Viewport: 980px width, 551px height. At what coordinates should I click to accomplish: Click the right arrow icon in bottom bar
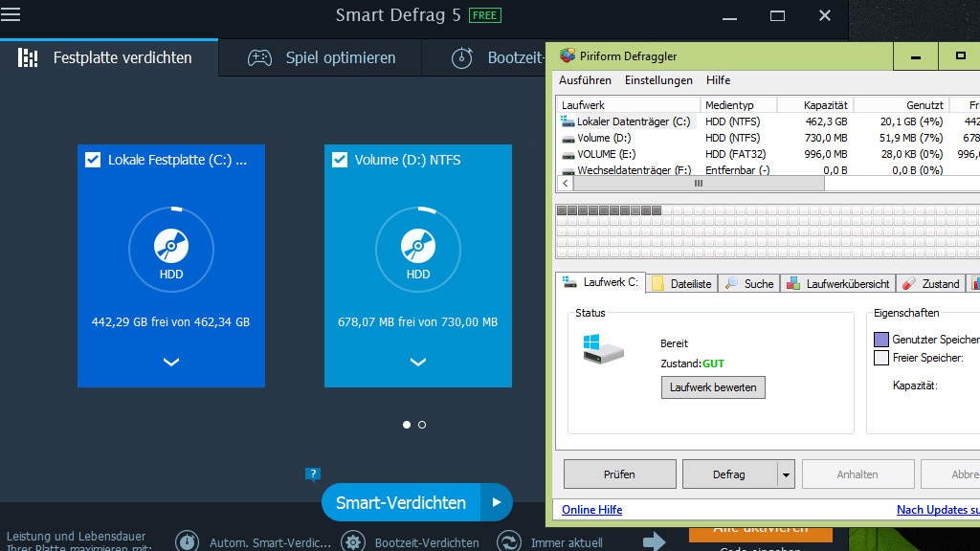click(x=655, y=541)
